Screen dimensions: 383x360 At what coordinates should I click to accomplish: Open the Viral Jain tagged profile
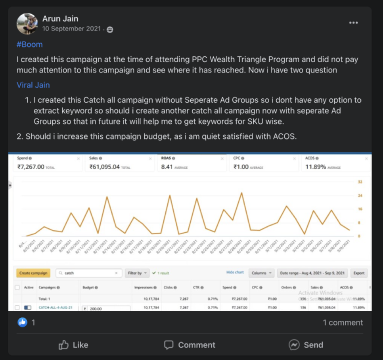point(33,85)
